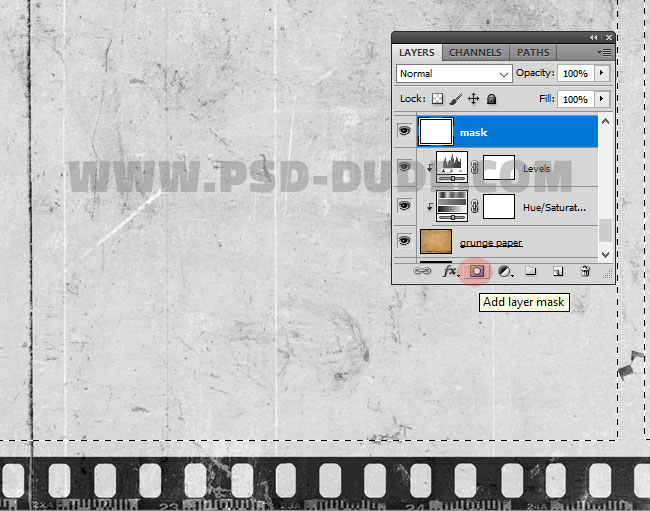
Task: Select the Levels layer name
Action: tap(536, 169)
